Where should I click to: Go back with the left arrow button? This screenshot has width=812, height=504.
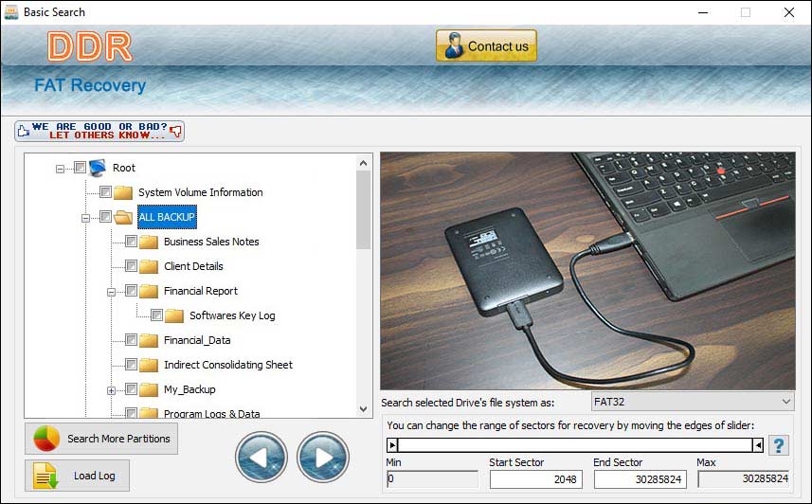(261, 457)
